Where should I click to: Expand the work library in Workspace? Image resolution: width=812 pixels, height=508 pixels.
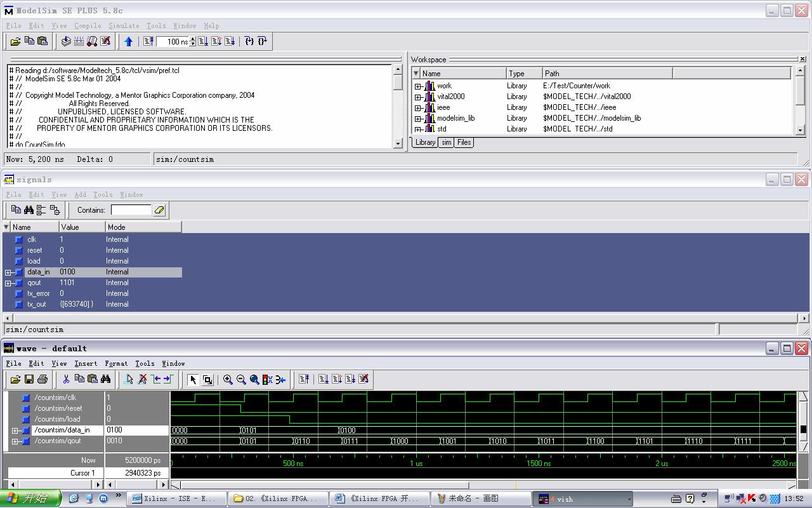[418, 86]
